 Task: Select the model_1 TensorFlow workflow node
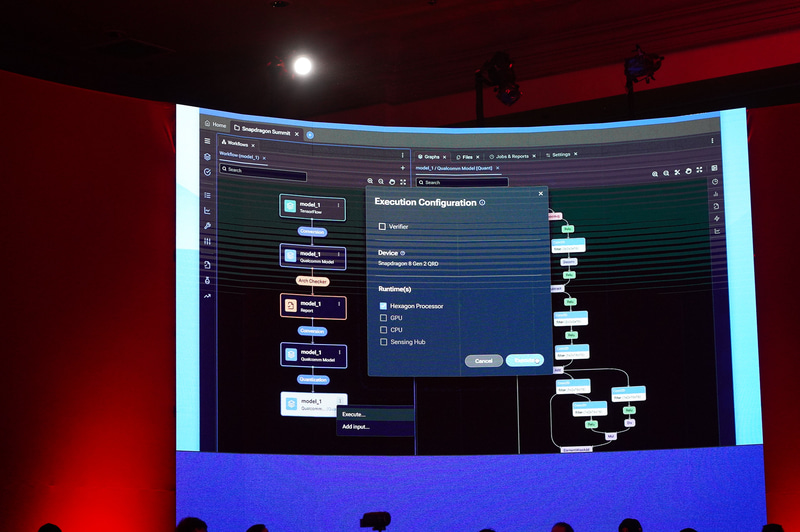pos(312,207)
